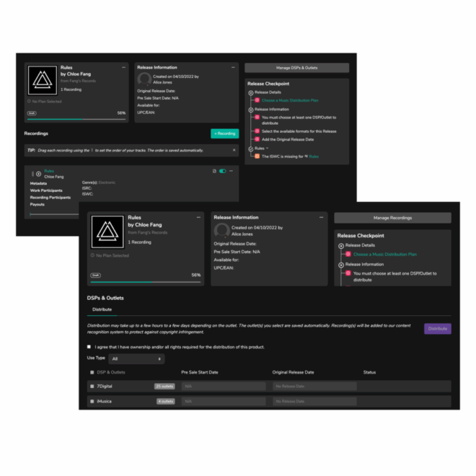Click the Manage Recordings button
Viewport: 476px width, 476px height.
pos(392,218)
